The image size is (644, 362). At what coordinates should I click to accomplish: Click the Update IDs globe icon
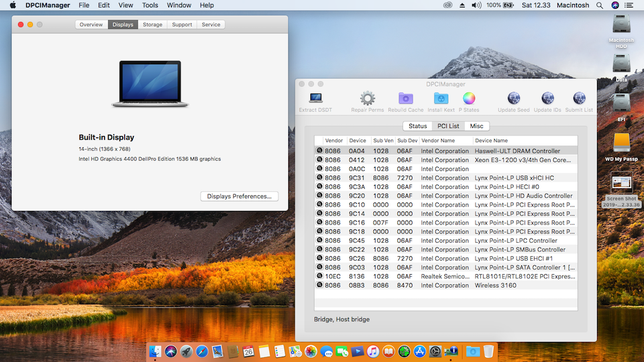(547, 99)
